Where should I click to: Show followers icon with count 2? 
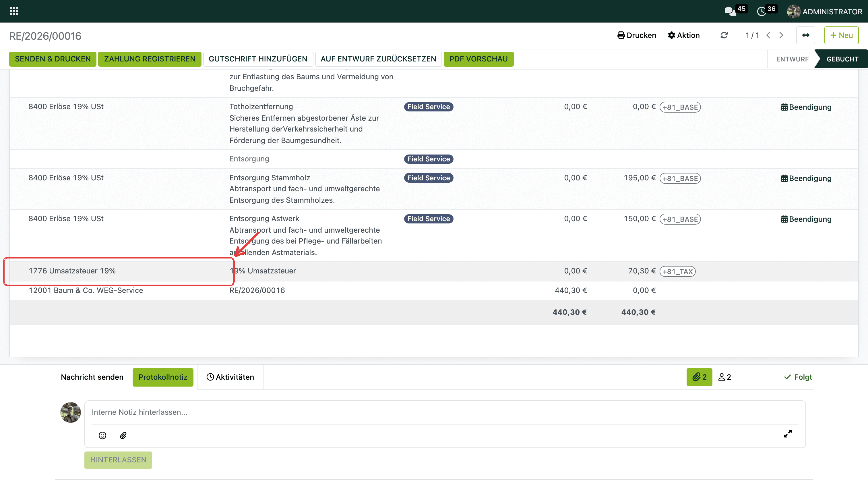(x=724, y=377)
